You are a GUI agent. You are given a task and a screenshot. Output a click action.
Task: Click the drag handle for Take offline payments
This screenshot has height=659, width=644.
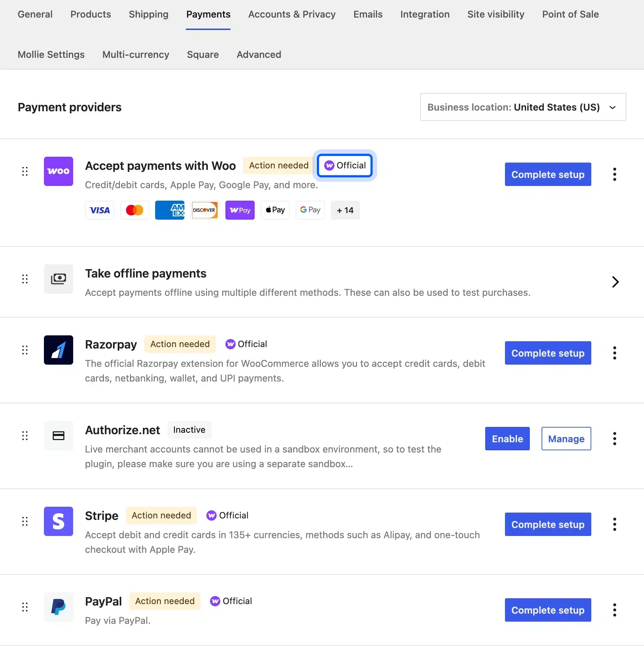coord(25,279)
